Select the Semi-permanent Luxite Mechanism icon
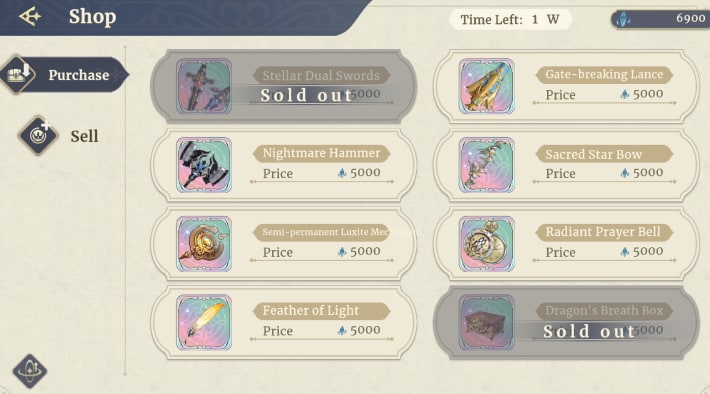710x394 pixels. point(204,244)
